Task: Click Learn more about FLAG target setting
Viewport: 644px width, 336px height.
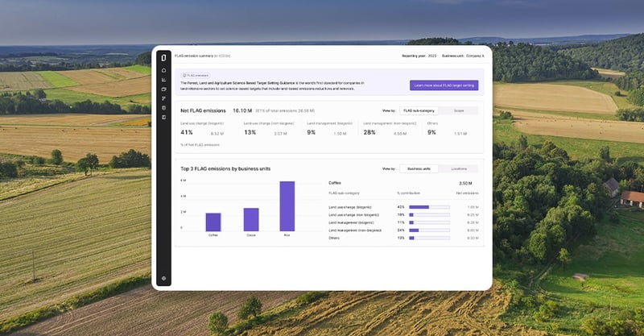Action: [x=444, y=85]
